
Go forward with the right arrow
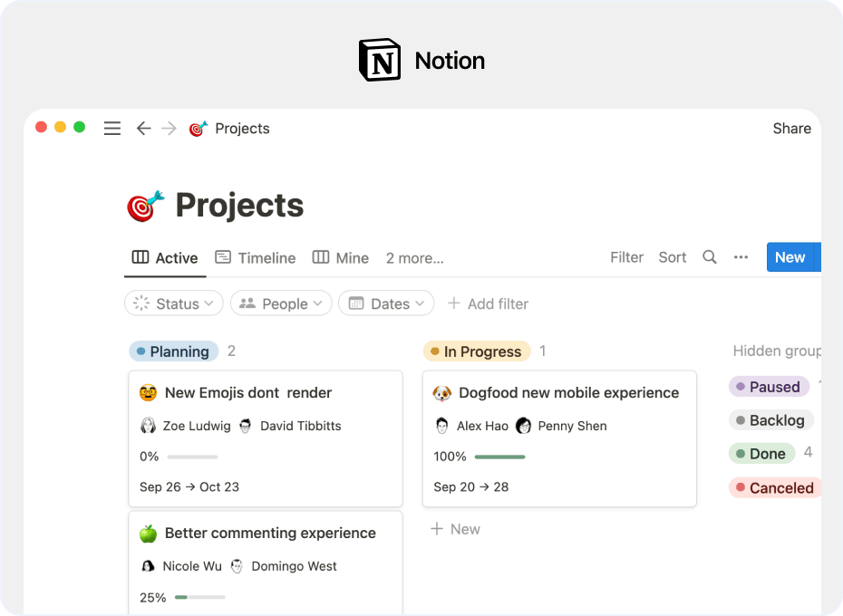tap(169, 129)
